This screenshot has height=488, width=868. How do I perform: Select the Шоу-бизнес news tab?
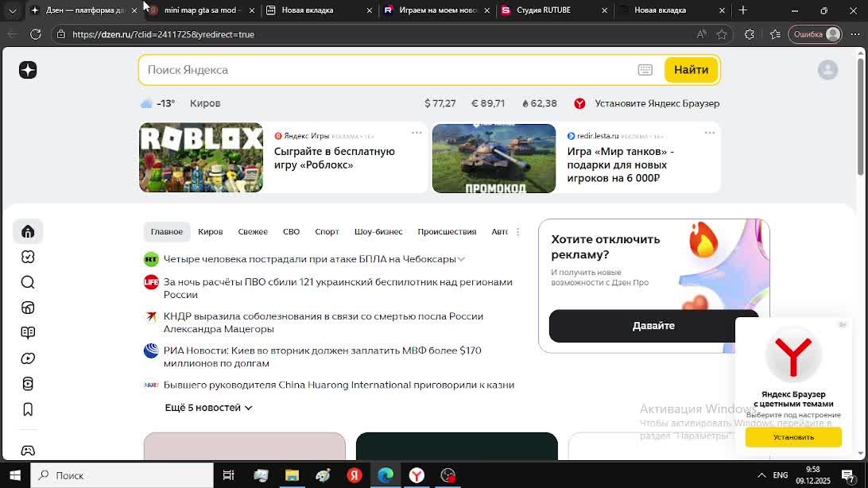378,232
